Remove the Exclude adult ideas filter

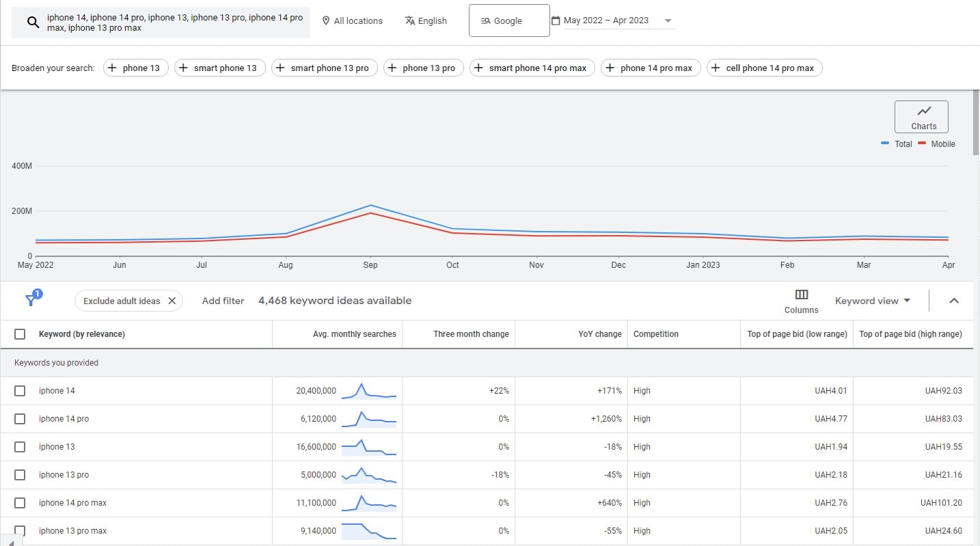(172, 300)
